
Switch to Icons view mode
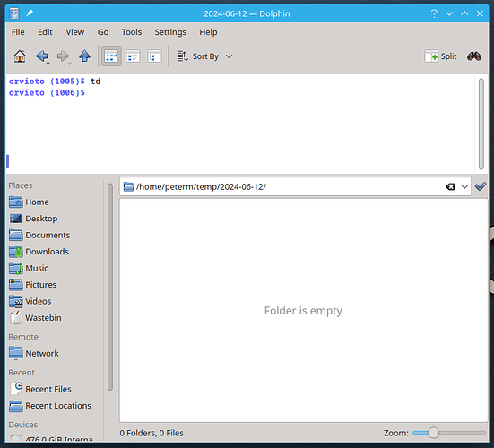click(x=111, y=56)
